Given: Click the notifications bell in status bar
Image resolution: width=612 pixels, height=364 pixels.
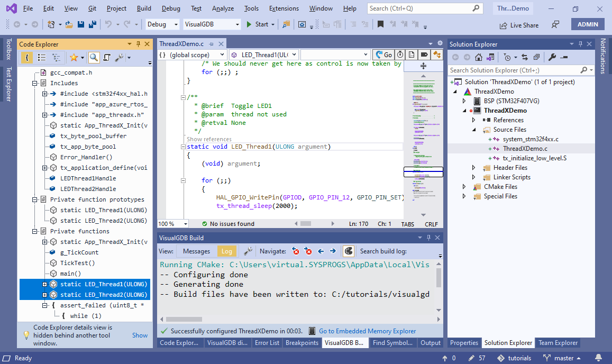Looking at the screenshot, I should coord(598,358).
